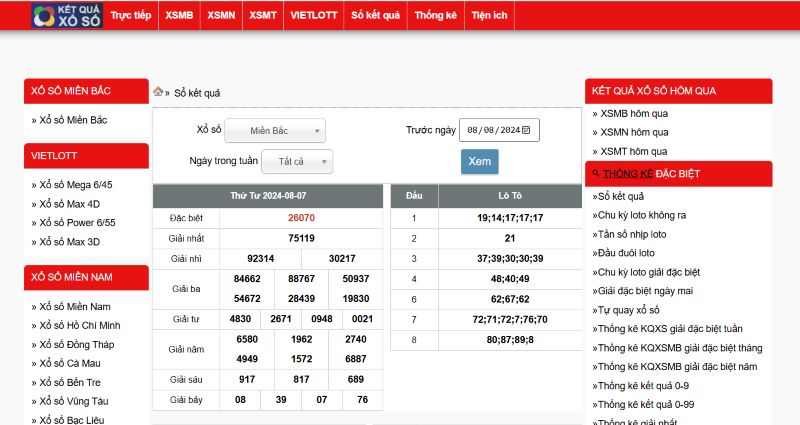Screen dimensions: 800x425
Task: Open the Xổ số Power 6/55 link
Action: 77,223
